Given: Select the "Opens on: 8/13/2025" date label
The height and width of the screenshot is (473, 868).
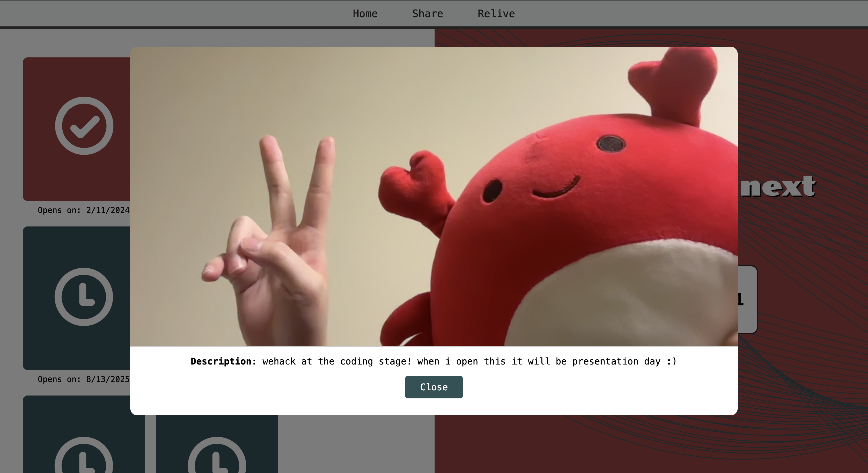Looking at the screenshot, I should point(83,379).
